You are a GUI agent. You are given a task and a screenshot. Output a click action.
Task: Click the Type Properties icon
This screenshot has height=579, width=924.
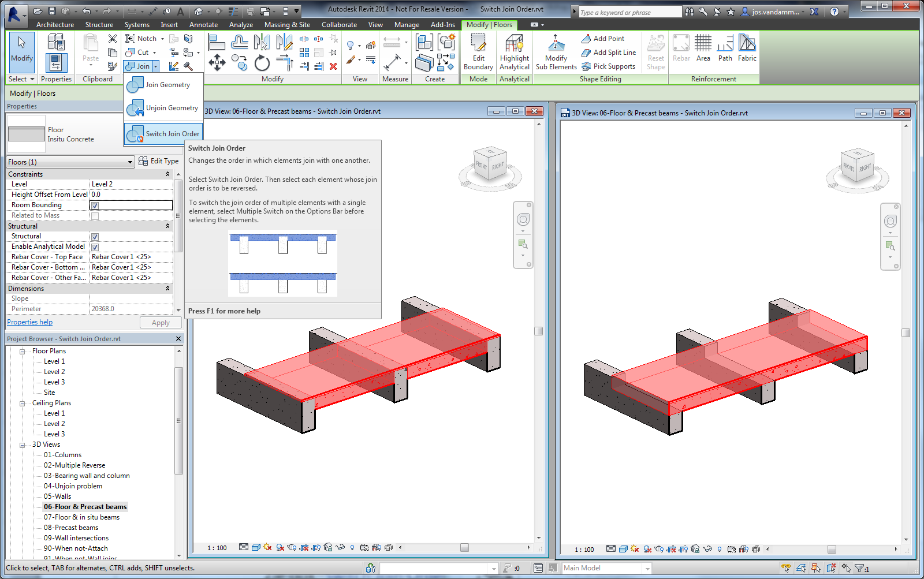pyautogui.click(x=56, y=42)
